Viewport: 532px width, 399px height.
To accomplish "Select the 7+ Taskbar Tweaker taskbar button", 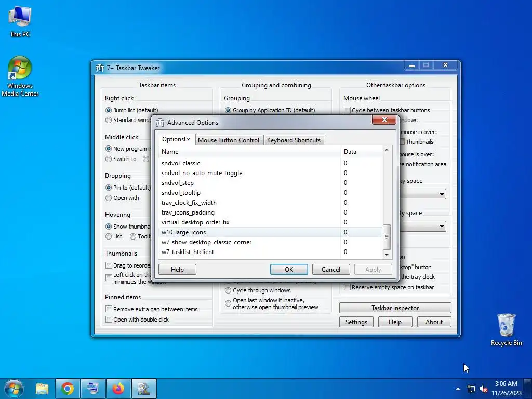I will pyautogui.click(x=144, y=389).
